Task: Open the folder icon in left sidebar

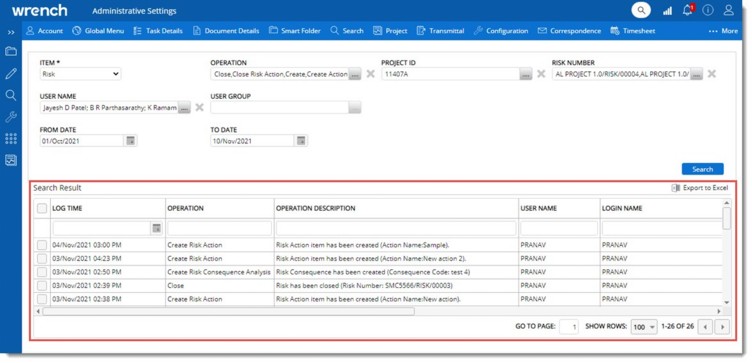Action: (x=11, y=51)
